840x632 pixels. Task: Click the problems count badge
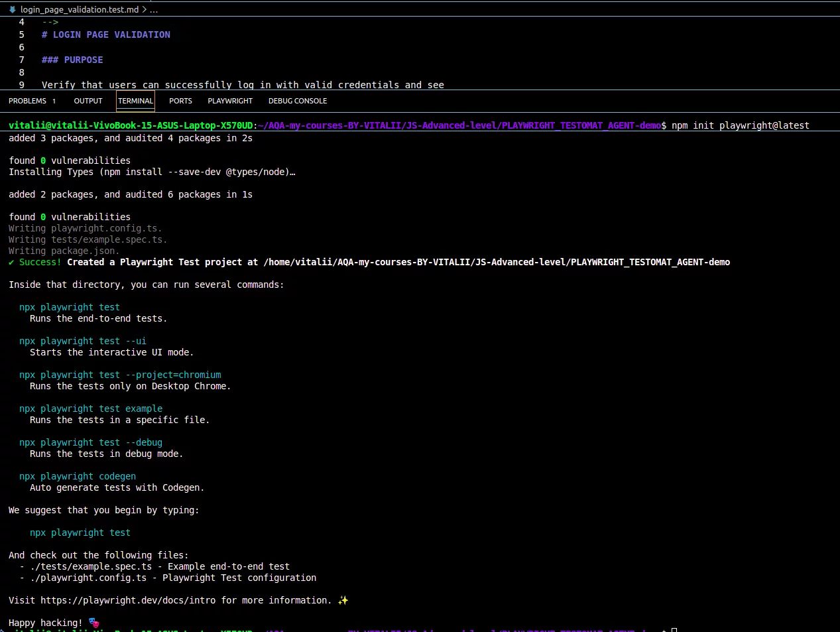pos(54,101)
